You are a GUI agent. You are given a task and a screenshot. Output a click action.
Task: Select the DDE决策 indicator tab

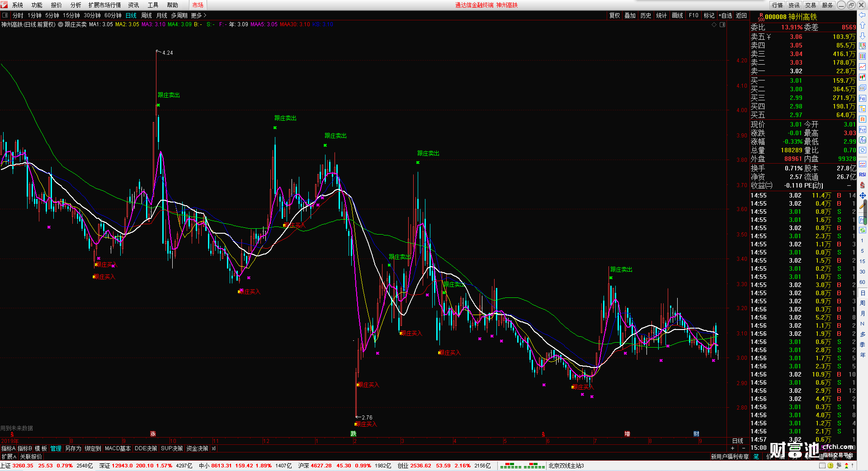(x=146, y=448)
